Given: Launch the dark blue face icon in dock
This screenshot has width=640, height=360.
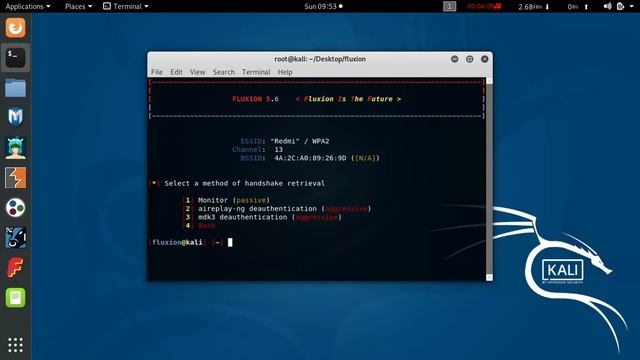Looking at the screenshot, I should pos(16,238).
